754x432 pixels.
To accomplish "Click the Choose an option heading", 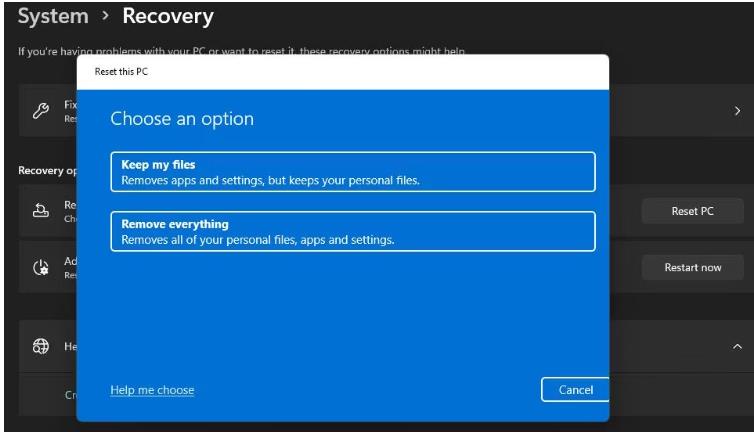I will click(x=182, y=119).
